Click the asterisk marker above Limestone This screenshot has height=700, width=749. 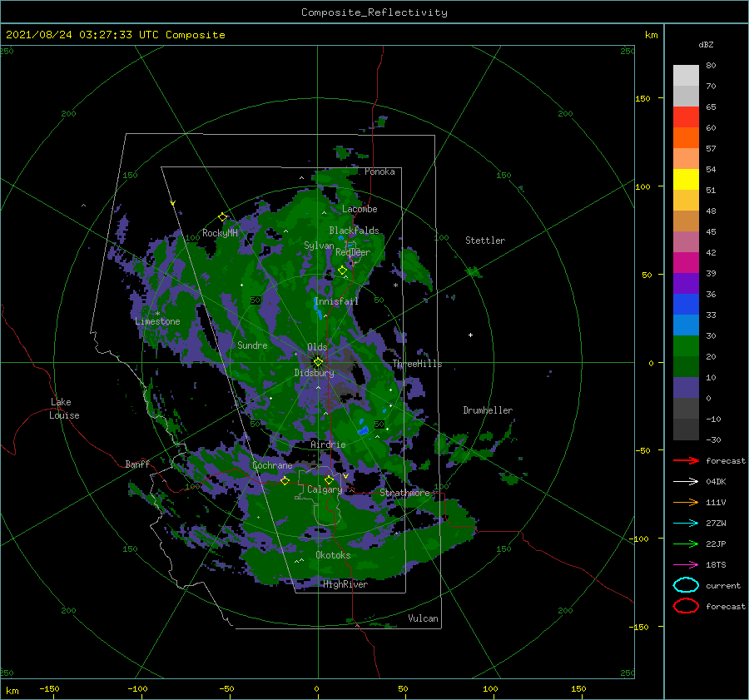pyautogui.click(x=157, y=314)
